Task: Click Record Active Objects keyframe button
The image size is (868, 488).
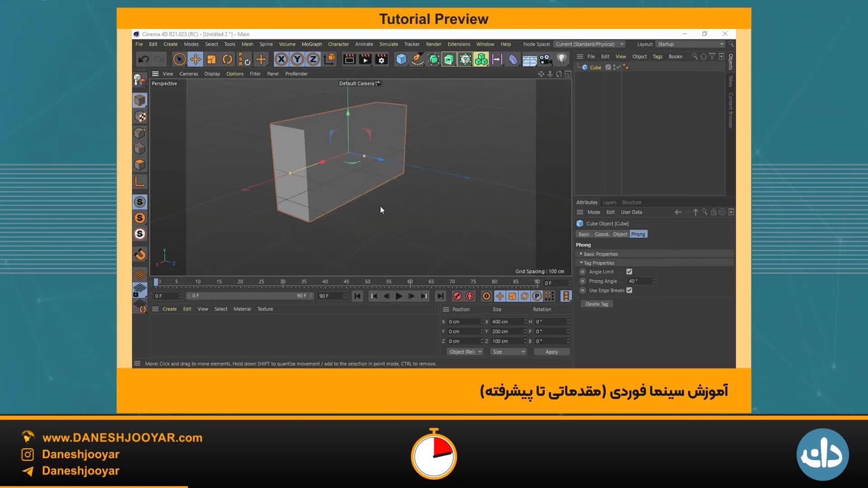Action: click(457, 296)
